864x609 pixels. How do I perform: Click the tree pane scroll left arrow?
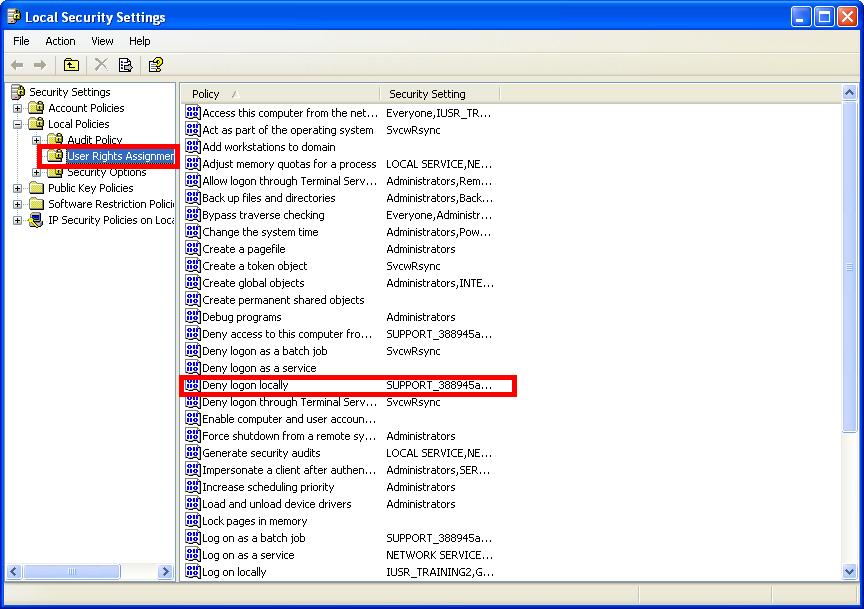(14, 572)
